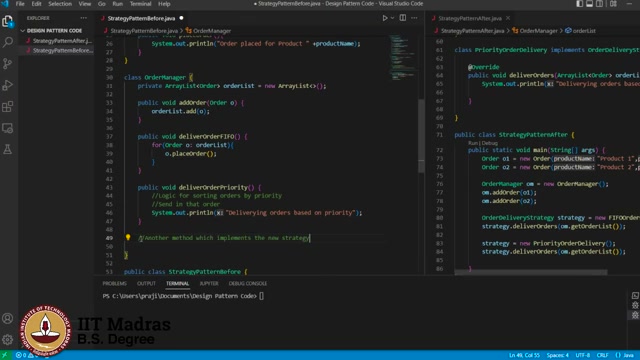This screenshot has height=360, width=640.
Task: Open the Run menu
Action: [118, 4]
